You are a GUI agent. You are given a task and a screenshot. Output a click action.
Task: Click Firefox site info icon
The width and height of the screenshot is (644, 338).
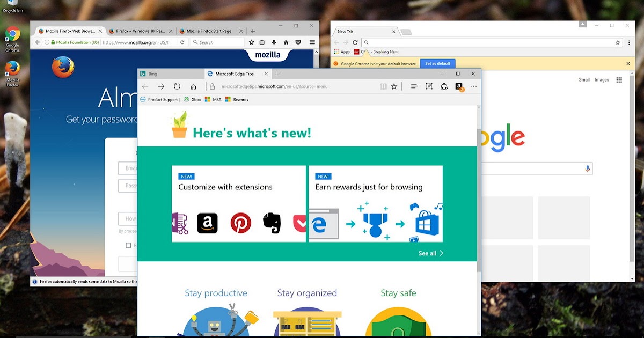[x=47, y=42]
